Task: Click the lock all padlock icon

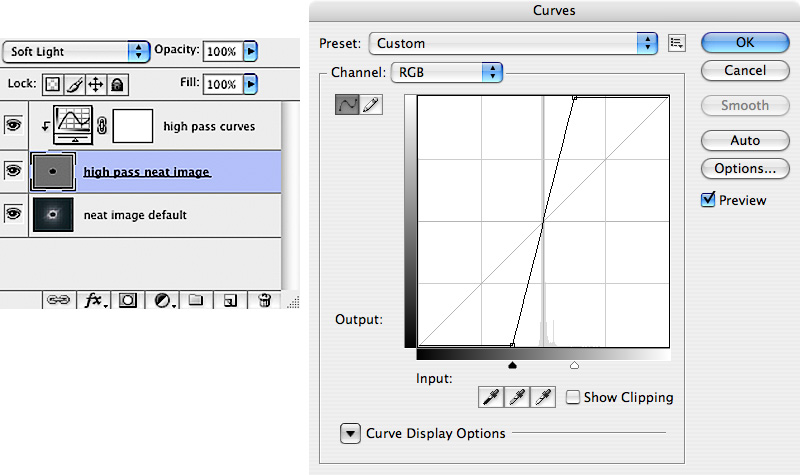Action: pos(117,85)
